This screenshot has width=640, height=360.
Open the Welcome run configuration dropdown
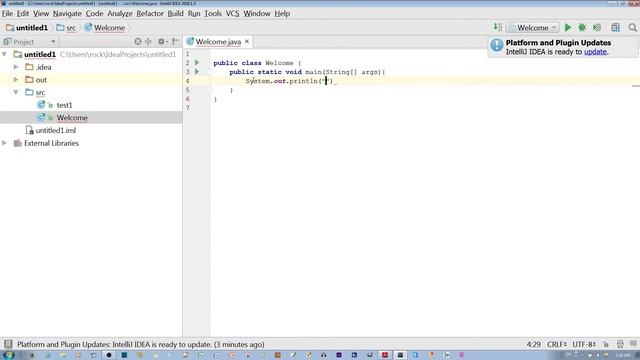(x=533, y=28)
